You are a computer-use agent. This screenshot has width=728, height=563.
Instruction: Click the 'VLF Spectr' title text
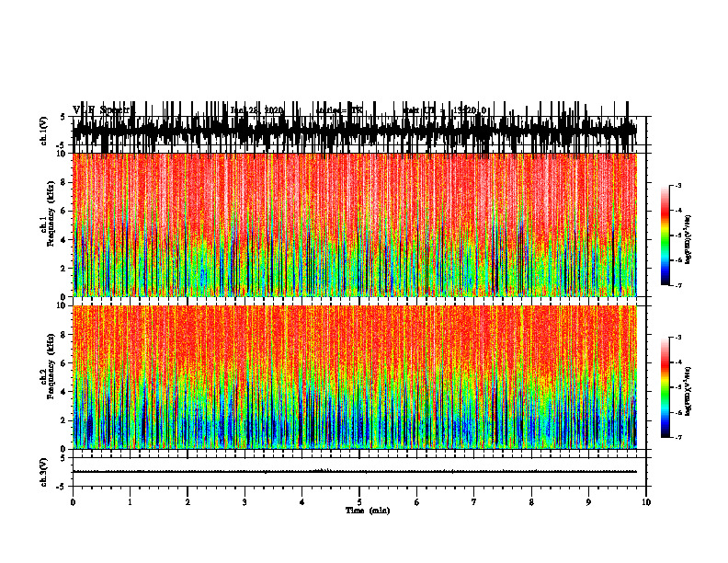pyautogui.click(x=101, y=109)
